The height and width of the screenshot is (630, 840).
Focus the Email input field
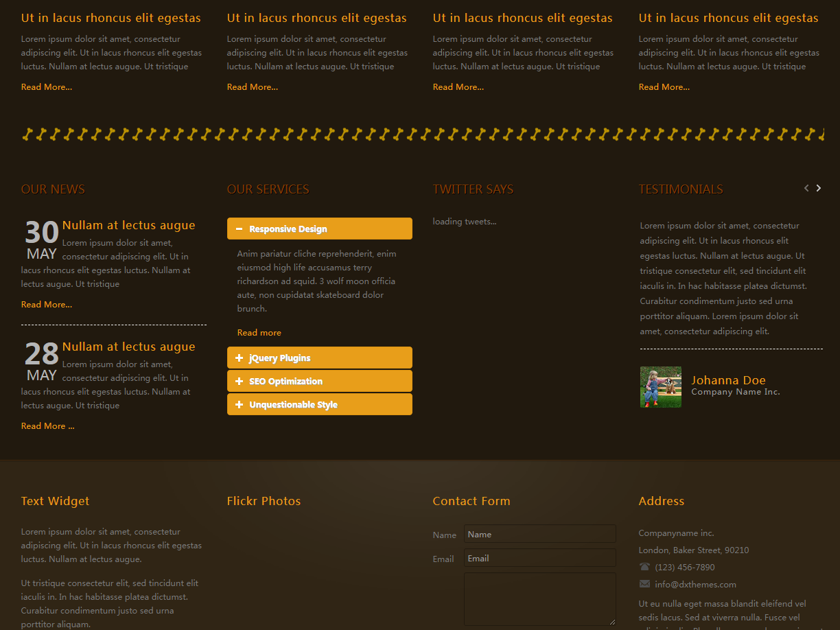coord(540,558)
